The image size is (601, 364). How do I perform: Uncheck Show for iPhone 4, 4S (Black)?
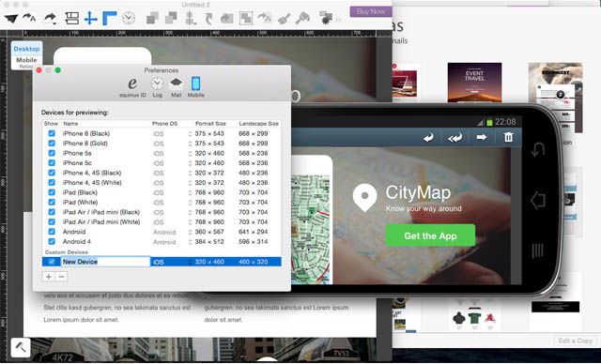(x=52, y=173)
